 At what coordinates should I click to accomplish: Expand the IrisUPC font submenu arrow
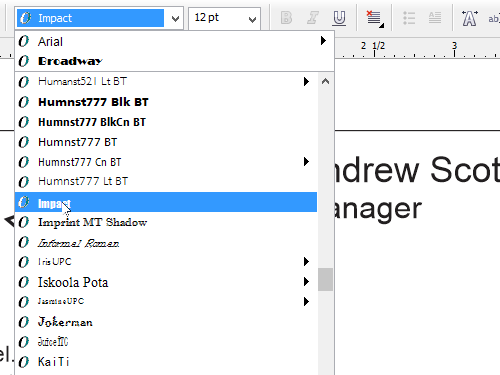pos(306,261)
